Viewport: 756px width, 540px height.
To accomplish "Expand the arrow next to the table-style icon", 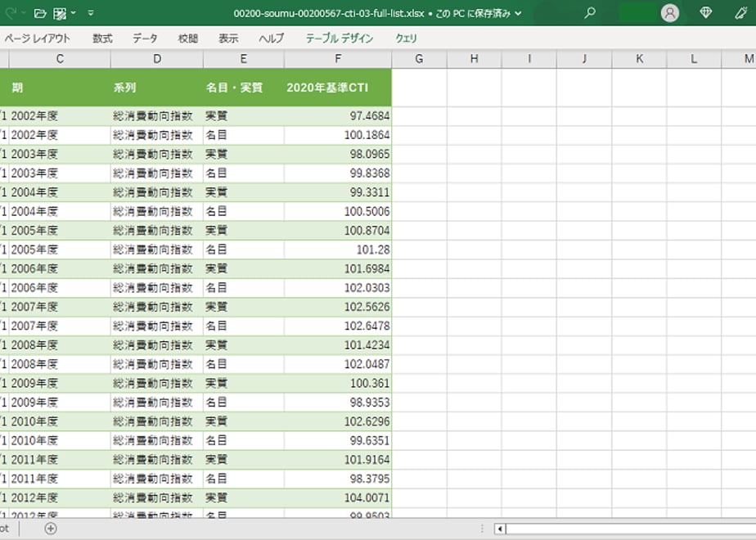I will (x=74, y=13).
